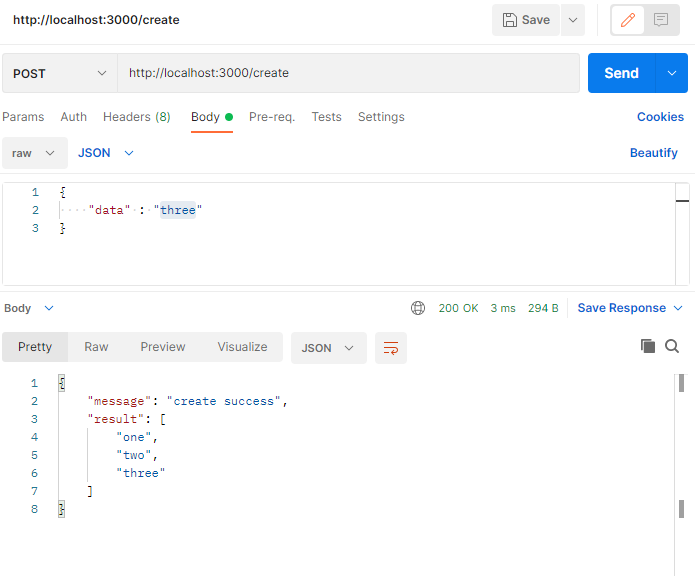Click Beautify to format the body

653,153
